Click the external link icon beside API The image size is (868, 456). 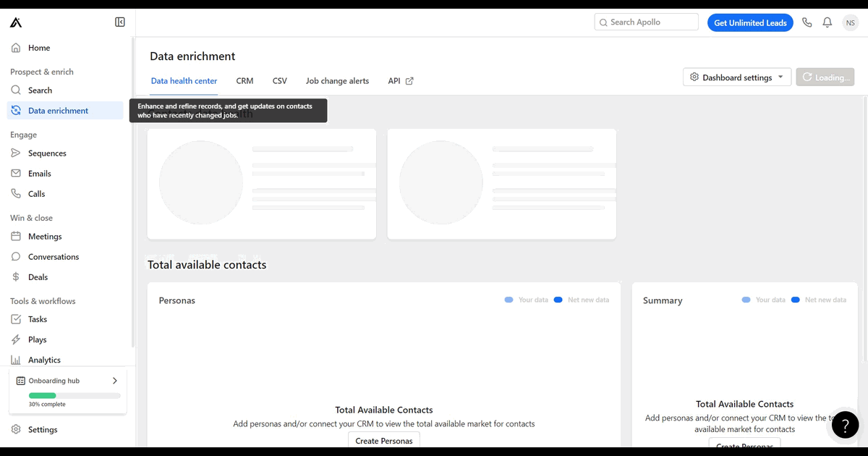pos(409,81)
